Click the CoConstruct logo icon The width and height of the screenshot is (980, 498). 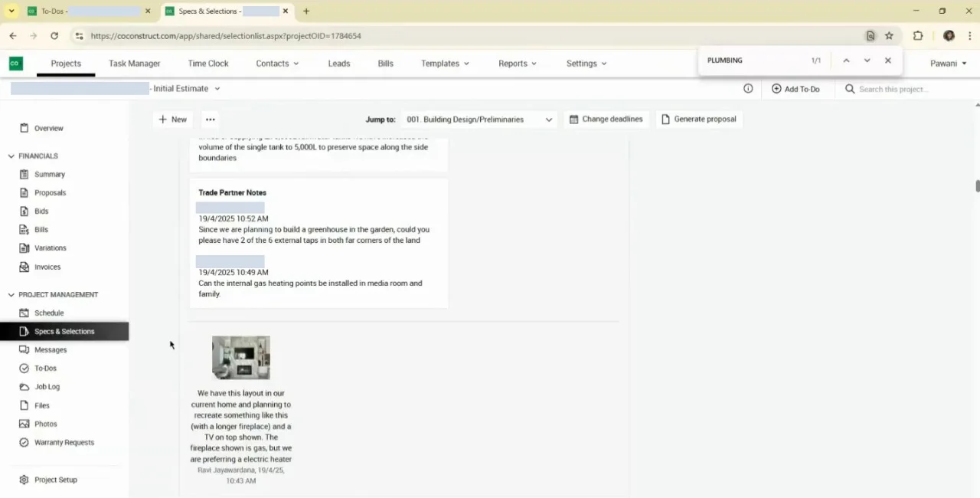16,64
